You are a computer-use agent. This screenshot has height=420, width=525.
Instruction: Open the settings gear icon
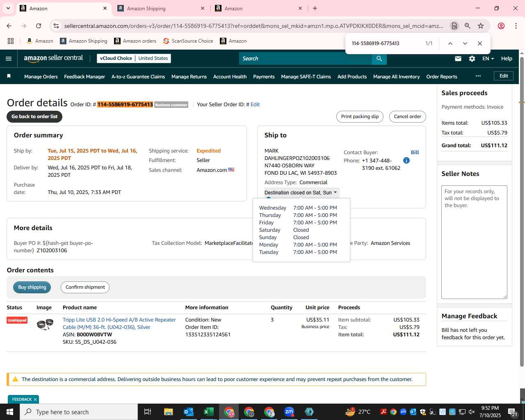(x=472, y=59)
